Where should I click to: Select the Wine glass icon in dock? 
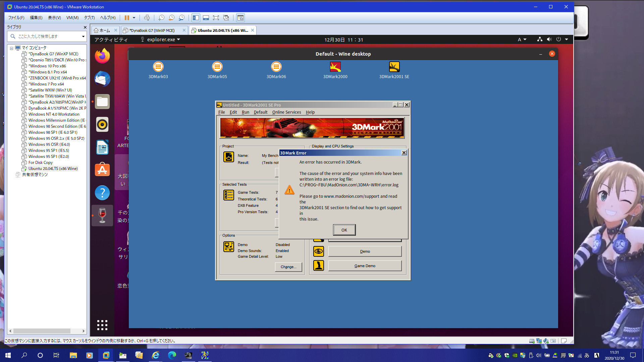(x=102, y=216)
